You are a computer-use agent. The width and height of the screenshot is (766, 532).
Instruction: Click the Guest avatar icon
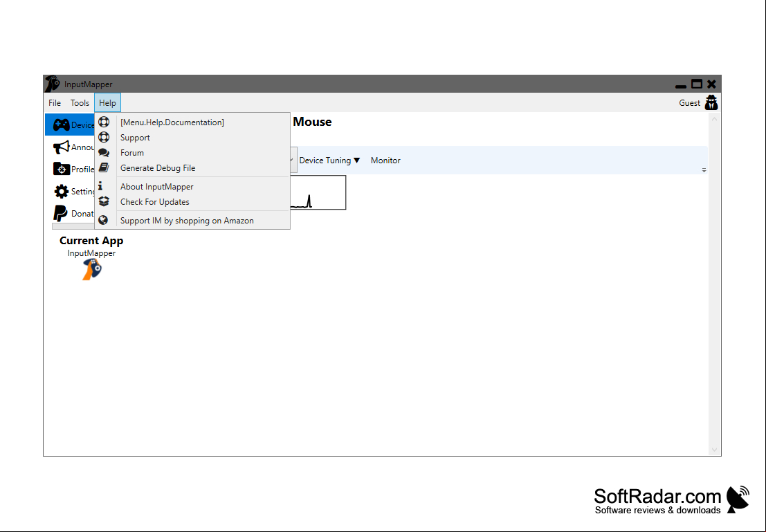point(711,102)
